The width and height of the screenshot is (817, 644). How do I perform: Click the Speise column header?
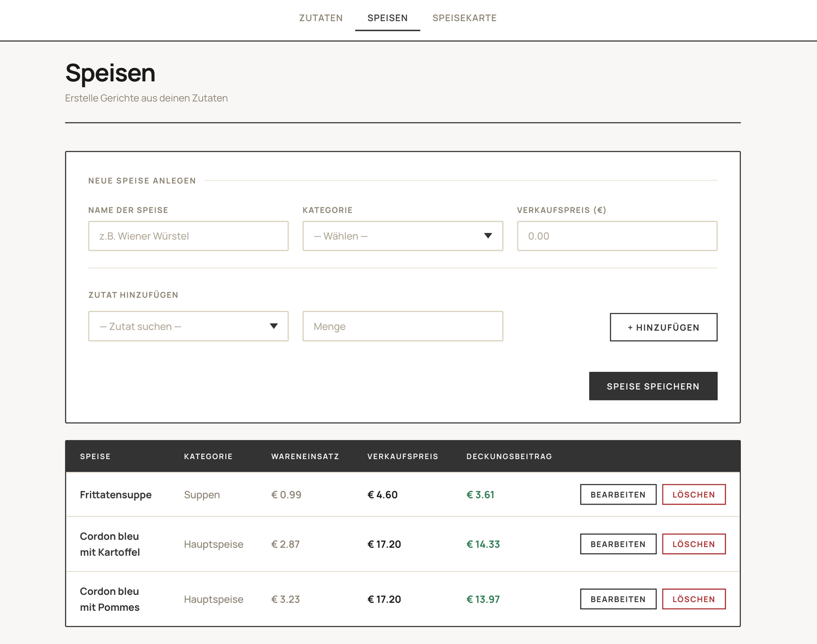point(95,457)
